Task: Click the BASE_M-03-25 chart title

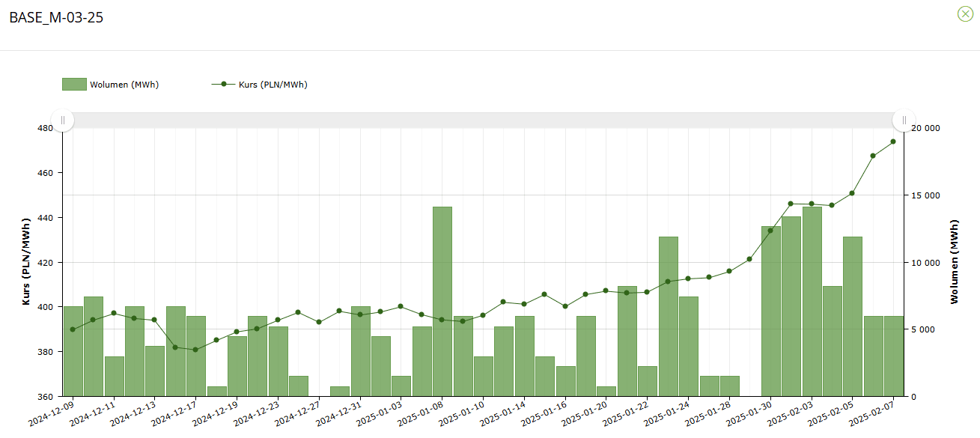Action: [56, 18]
